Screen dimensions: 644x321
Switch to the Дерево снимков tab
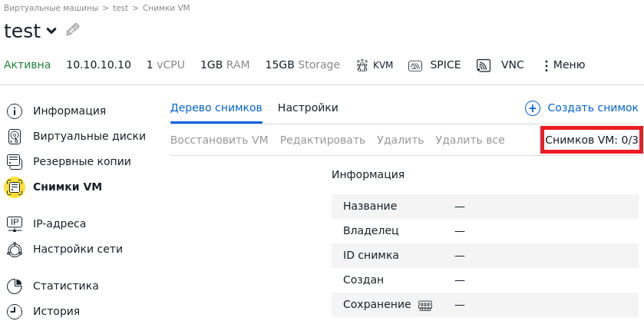click(216, 108)
